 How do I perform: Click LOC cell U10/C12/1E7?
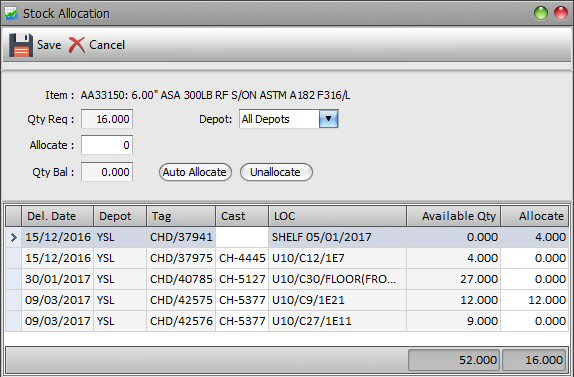pos(337,258)
